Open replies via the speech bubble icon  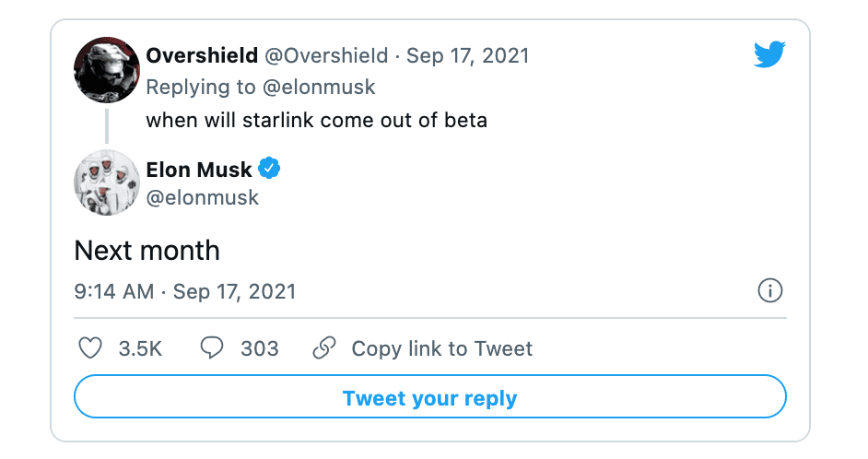coord(212,348)
